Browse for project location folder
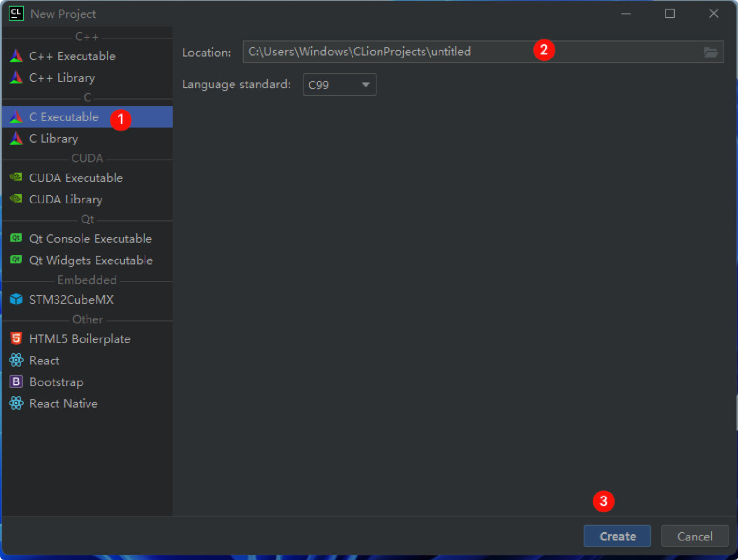 pos(711,52)
